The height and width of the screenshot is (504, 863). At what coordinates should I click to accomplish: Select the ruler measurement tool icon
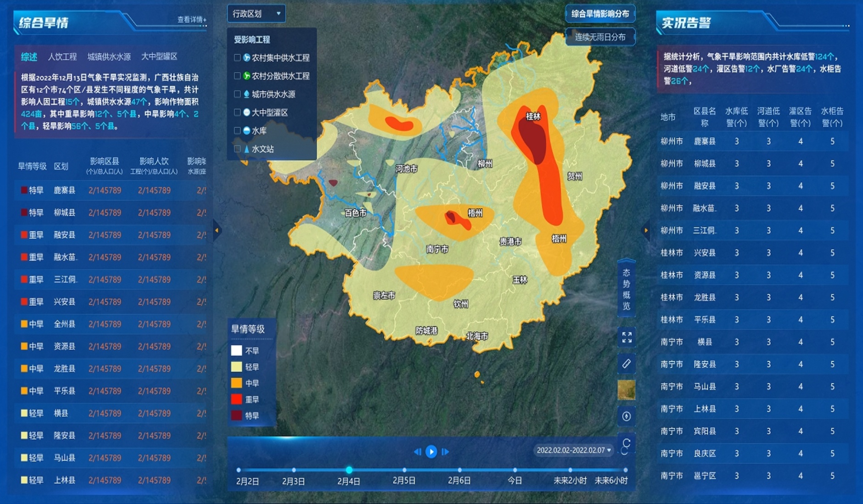click(627, 364)
